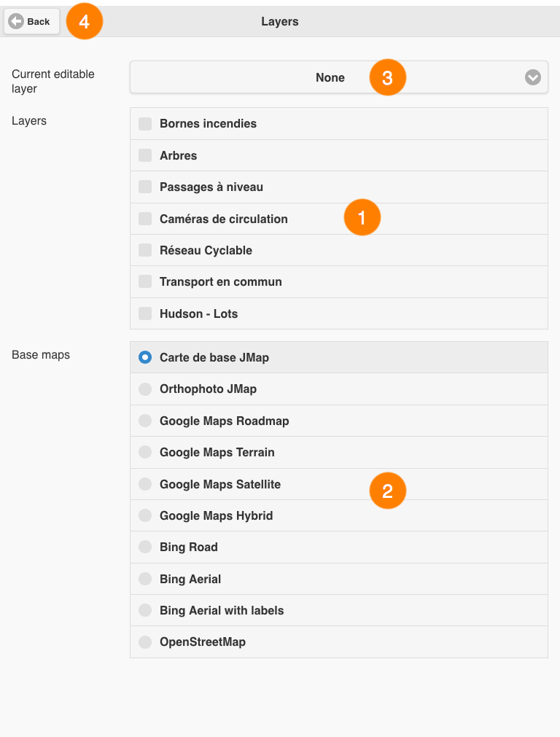Click the dropdown chevron next to None

[533, 77]
